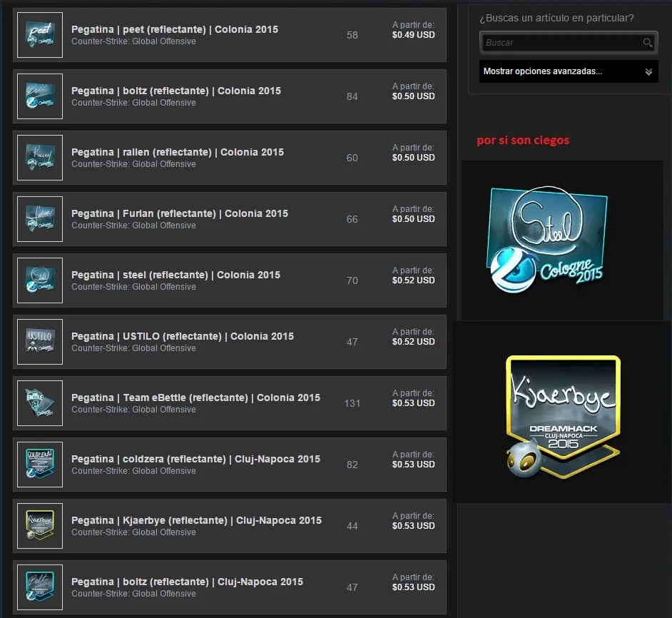Open the Kjaerbye sticker thumbnail in list
This screenshot has height=618, width=672.
pyautogui.click(x=40, y=525)
